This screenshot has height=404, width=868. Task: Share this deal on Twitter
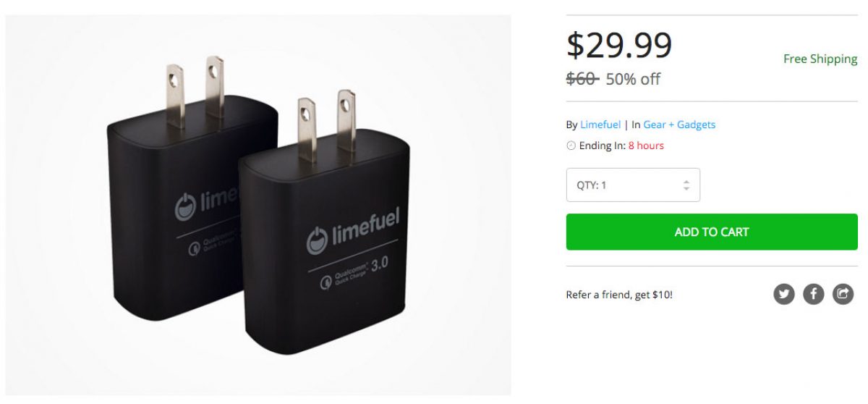tap(784, 294)
